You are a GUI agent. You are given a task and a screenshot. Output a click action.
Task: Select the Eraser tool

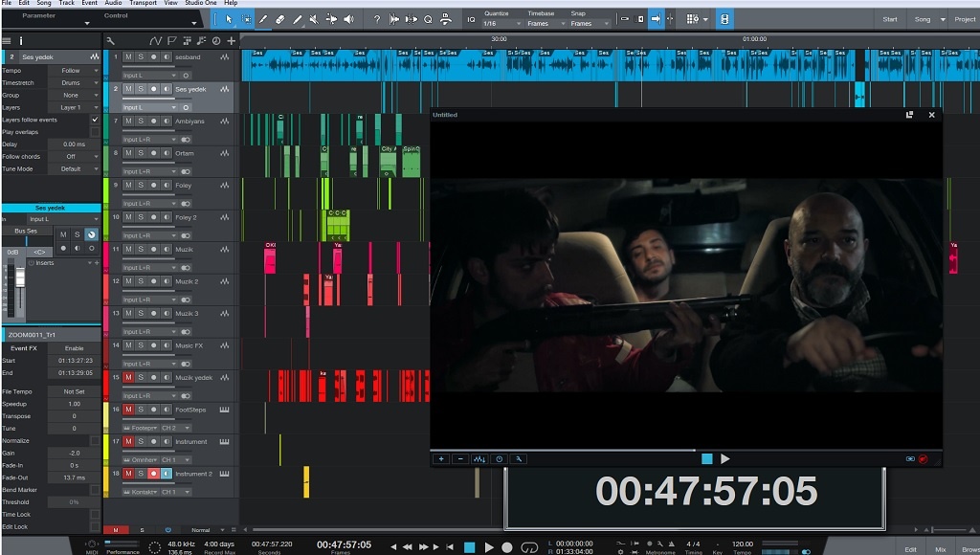pyautogui.click(x=280, y=19)
